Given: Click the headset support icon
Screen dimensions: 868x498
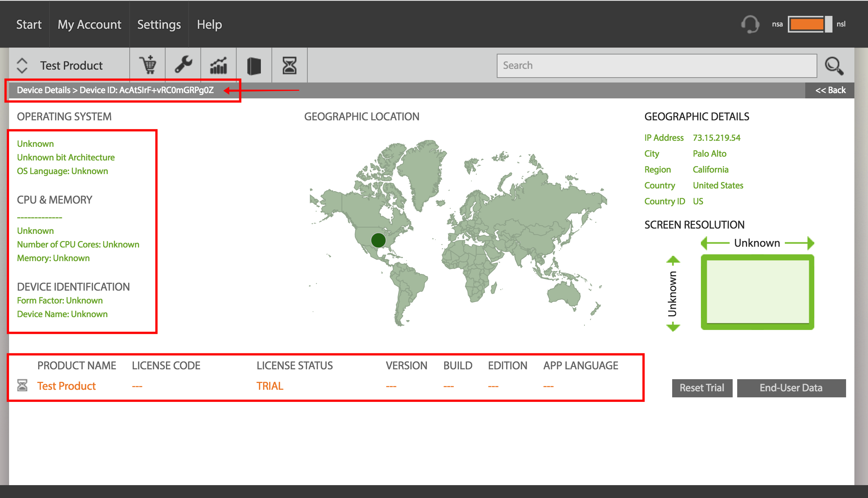Looking at the screenshot, I should tap(750, 25).
